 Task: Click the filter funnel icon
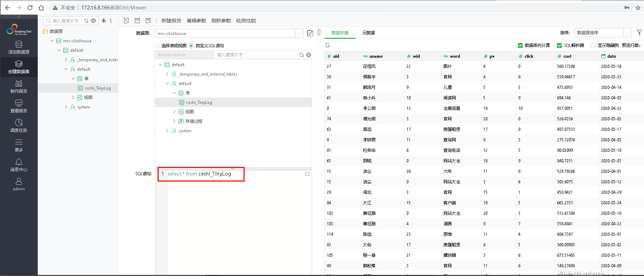tap(639, 33)
